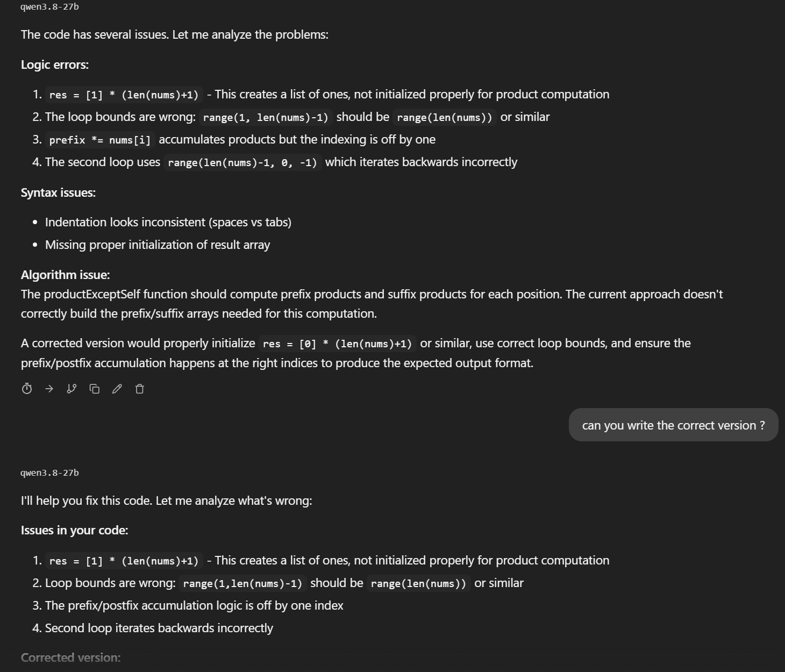This screenshot has height=672, width=785.
Task: Click the faded "Corrected version:" heading
Action: [70, 657]
